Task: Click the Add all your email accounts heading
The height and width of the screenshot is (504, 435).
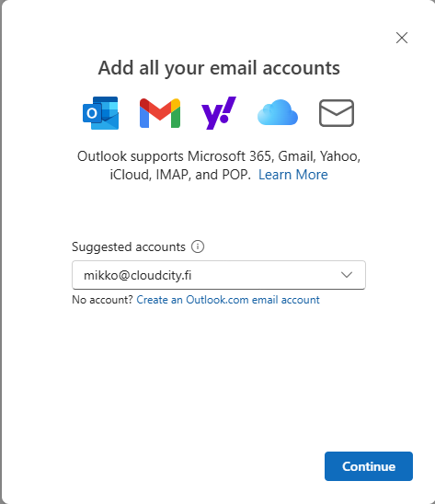Action: 219,68
